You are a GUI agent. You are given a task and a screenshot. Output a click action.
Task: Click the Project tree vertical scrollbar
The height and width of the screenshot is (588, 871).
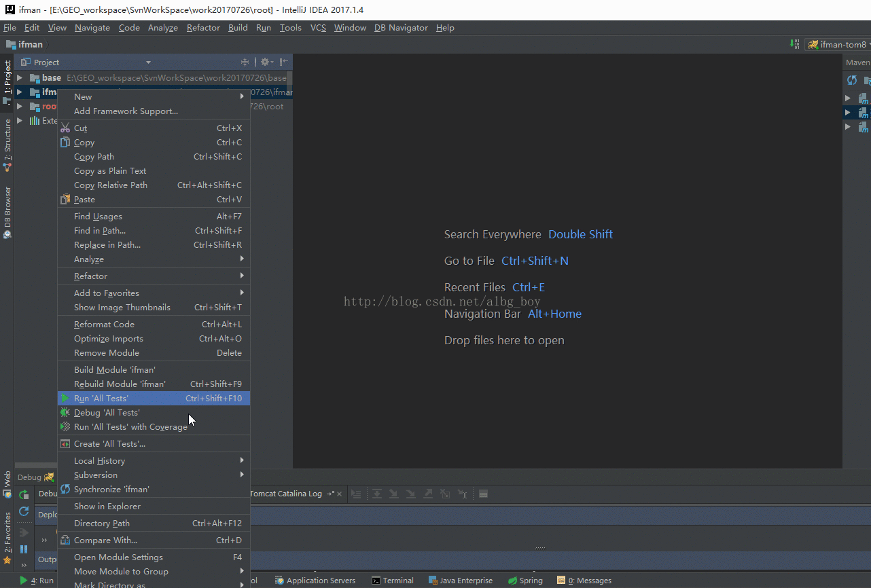pyautogui.click(x=289, y=78)
